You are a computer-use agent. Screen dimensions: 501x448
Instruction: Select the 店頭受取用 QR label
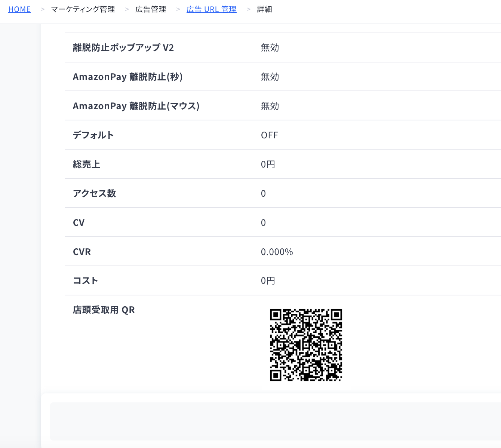tap(104, 310)
